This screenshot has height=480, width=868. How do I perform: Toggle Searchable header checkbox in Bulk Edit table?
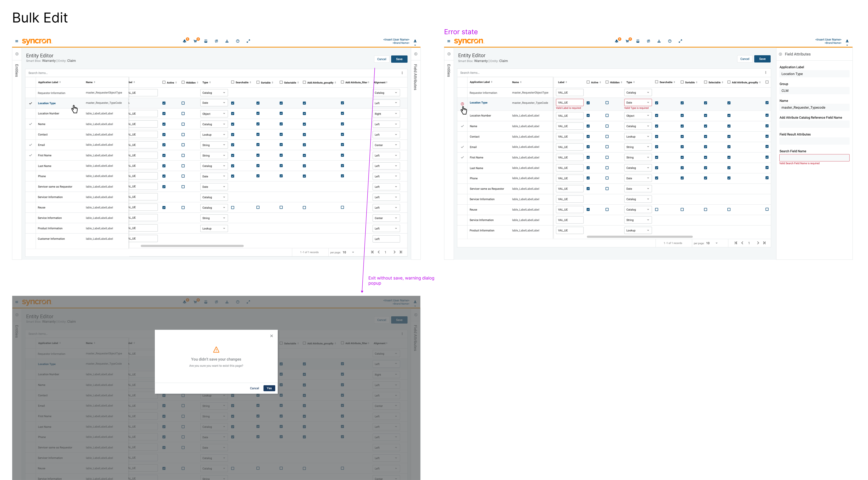pyautogui.click(x=233, y=82)
